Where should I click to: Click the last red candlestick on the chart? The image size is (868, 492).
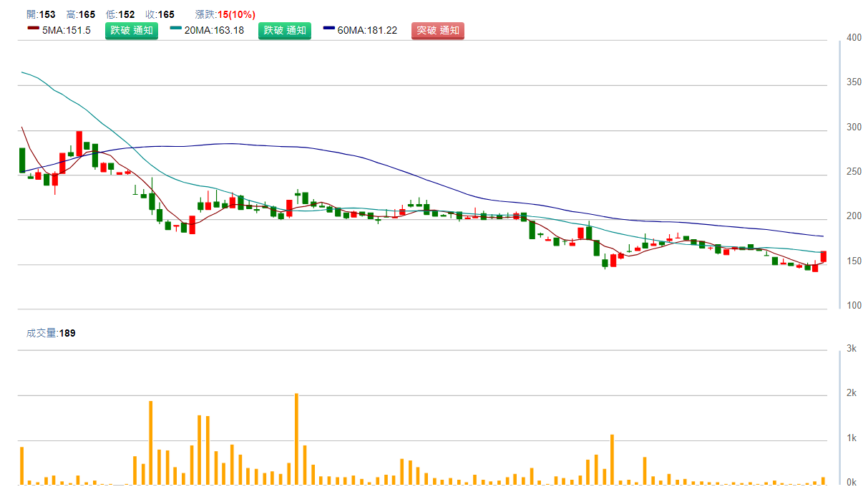click(824, 256)
